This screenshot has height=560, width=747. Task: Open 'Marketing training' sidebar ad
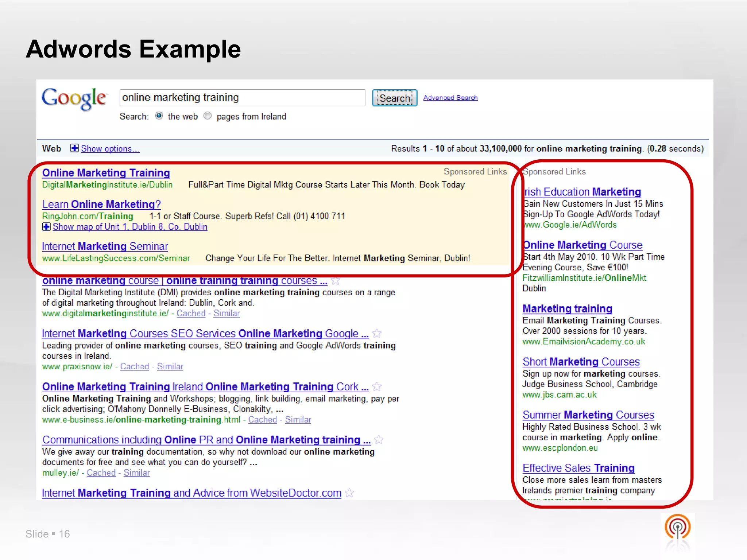pyautogui.click(x=567, y=309)
